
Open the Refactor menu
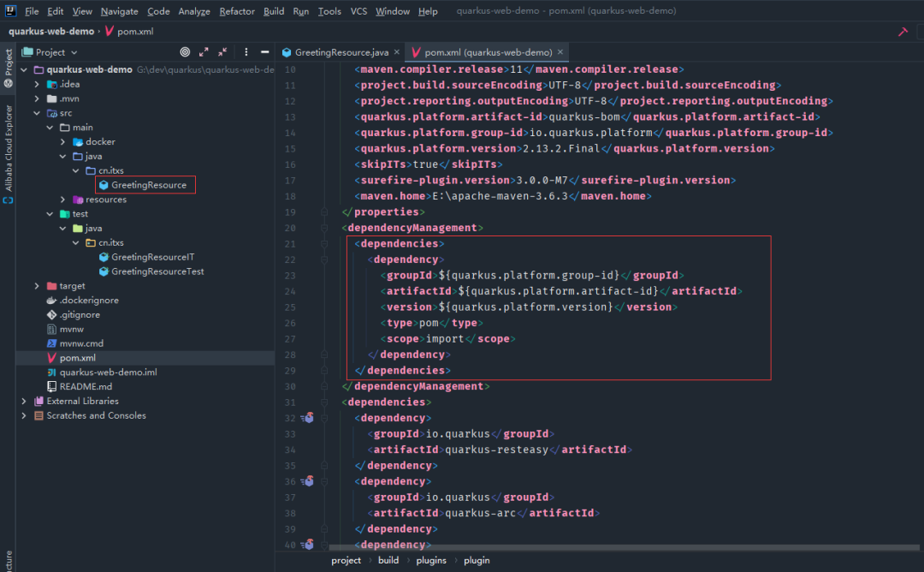(x=237, y=11)
